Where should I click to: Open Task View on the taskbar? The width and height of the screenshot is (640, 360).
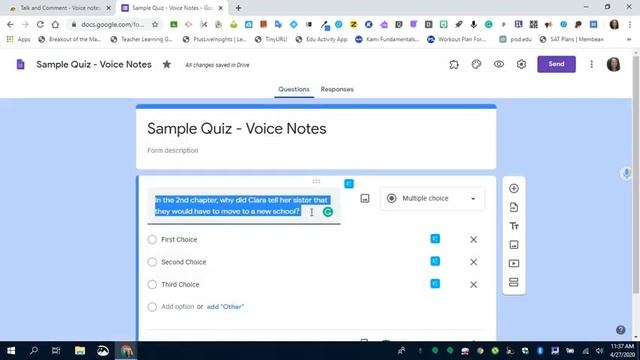pyautogui.click(x=56, y=351)
